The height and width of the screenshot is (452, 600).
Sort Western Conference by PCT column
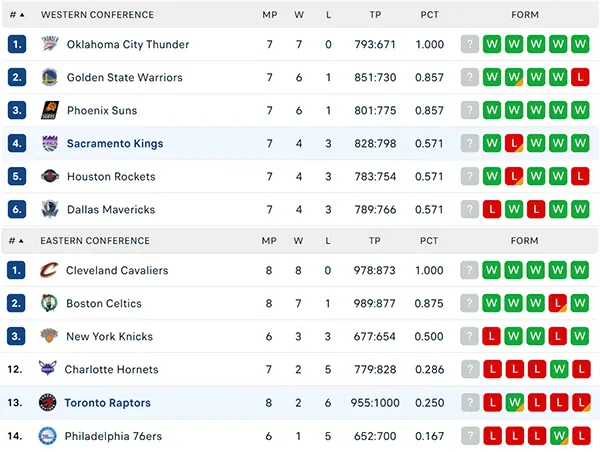click(x=429, y=15)
